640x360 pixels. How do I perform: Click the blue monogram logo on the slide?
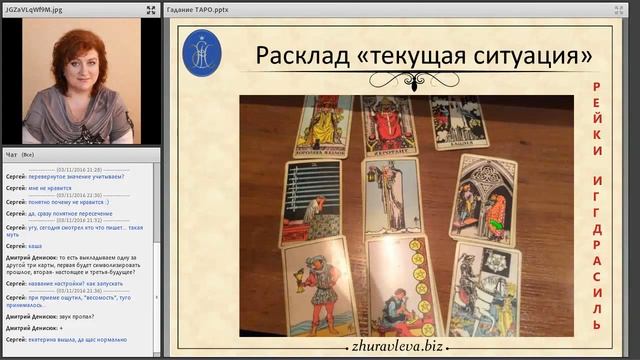[202, 53]
